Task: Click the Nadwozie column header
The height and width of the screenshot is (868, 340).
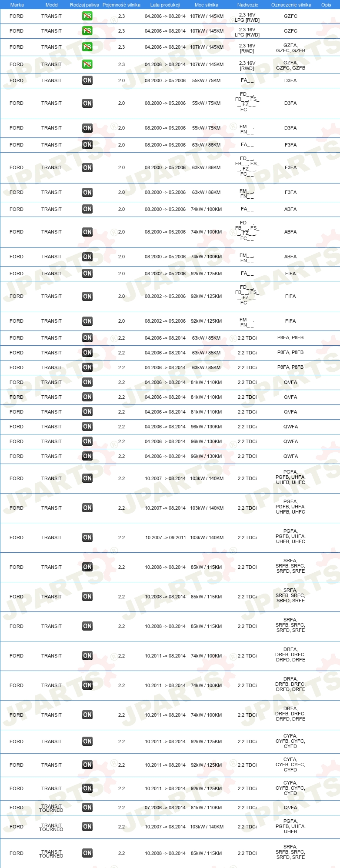Action: 248,5
